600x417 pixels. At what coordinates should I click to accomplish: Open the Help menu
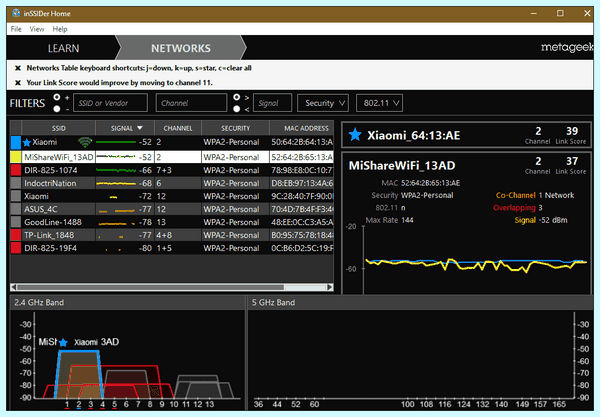(60, 29)
